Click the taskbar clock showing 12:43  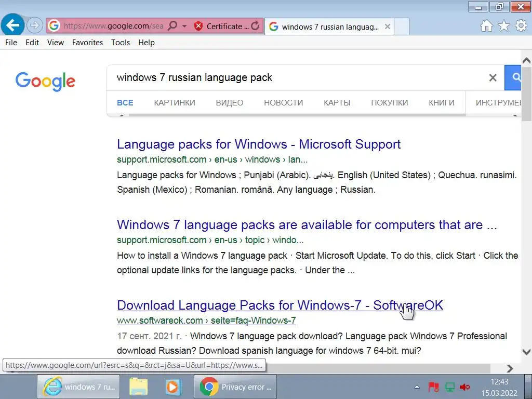pos(499,387)
